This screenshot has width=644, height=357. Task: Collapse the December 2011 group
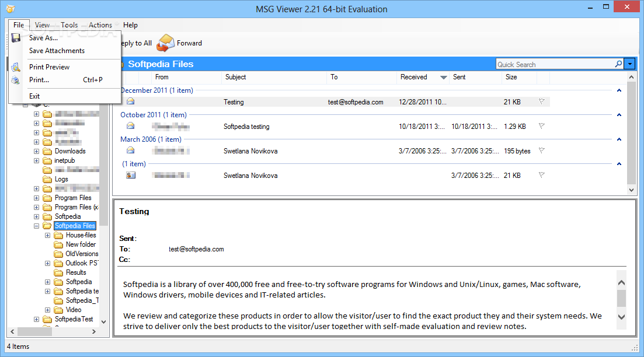point(619,90)
